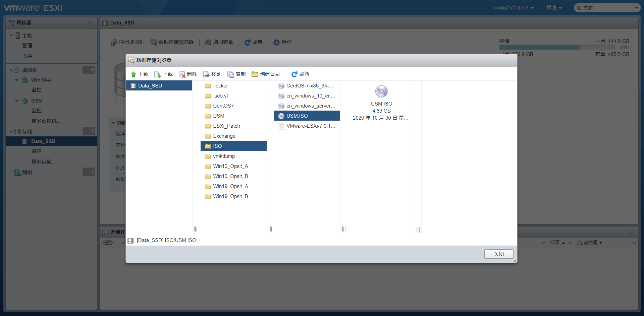Open the ISO folder
This screenshot has height=316, width=644.
(x=233, y=146)
